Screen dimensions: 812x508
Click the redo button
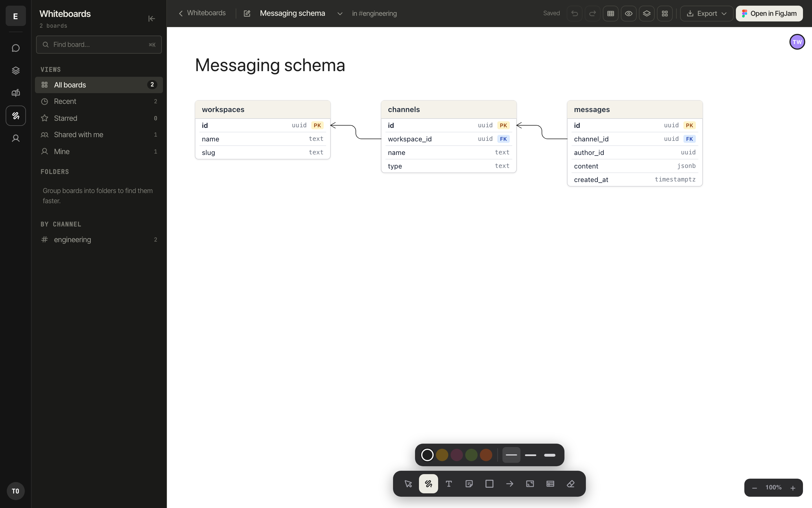pos(593,14)
